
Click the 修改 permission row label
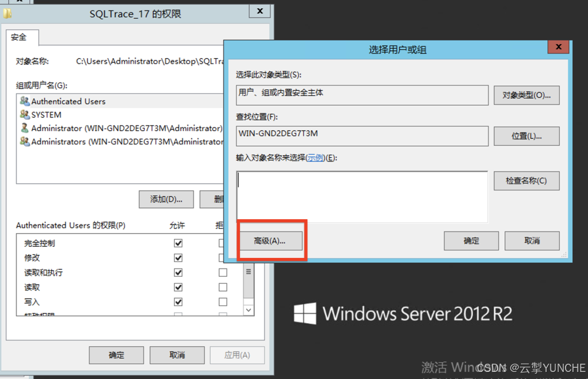(x=32, y=258)
